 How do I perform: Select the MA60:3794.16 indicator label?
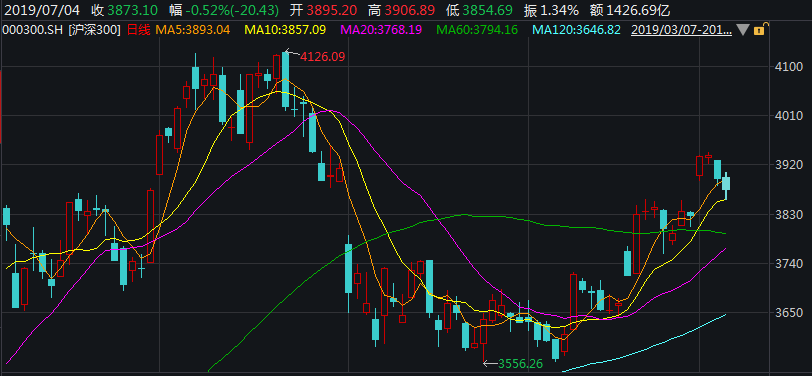(x=477, y=30)
